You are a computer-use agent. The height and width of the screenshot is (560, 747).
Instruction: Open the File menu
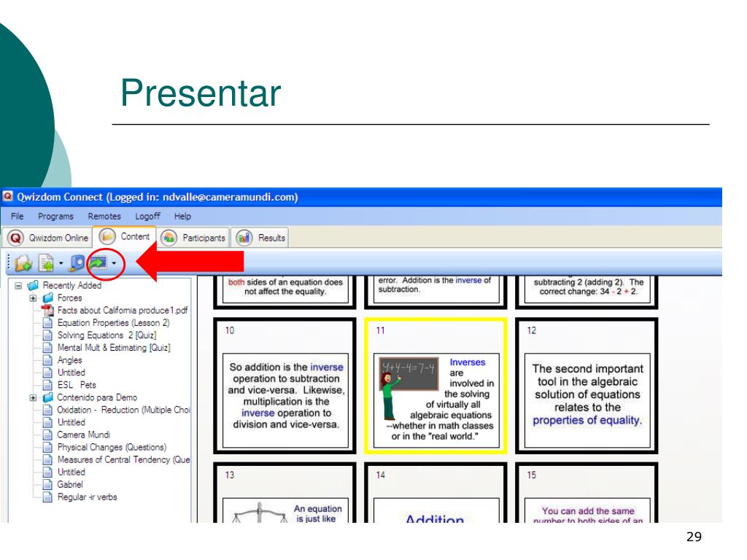pos(18,216)
